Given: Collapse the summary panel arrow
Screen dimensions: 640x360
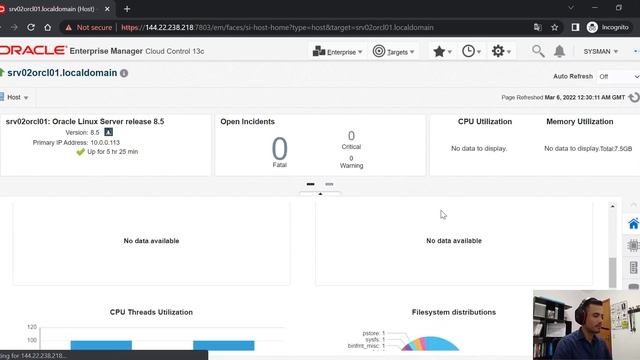Looking at the screenshot, I should 320,194.
